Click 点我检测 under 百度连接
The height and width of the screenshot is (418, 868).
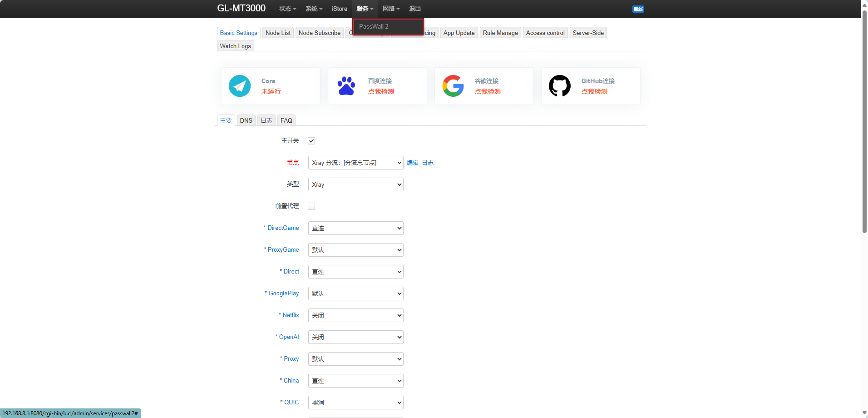point(380,91)
